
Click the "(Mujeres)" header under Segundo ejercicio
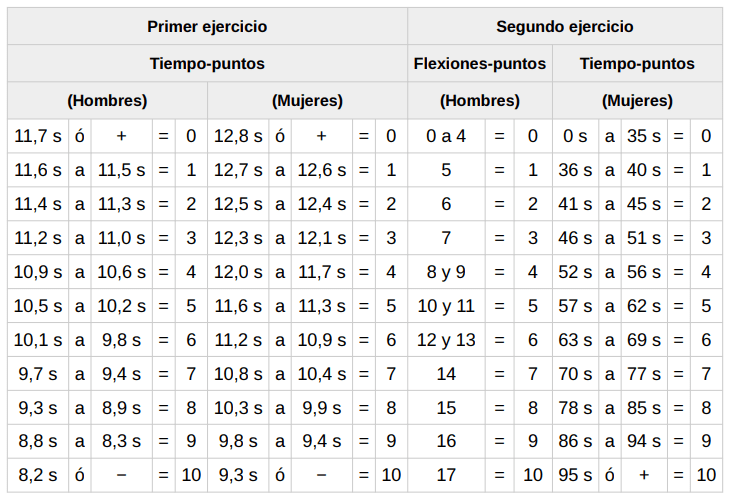(x=637, y=100)
